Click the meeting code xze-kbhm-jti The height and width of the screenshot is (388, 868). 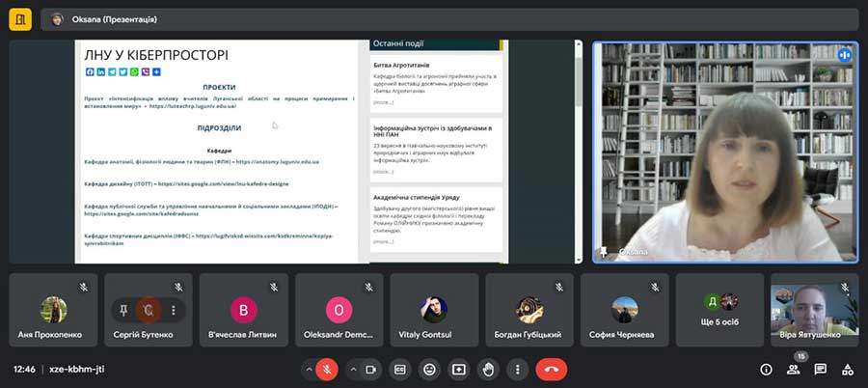77,369
